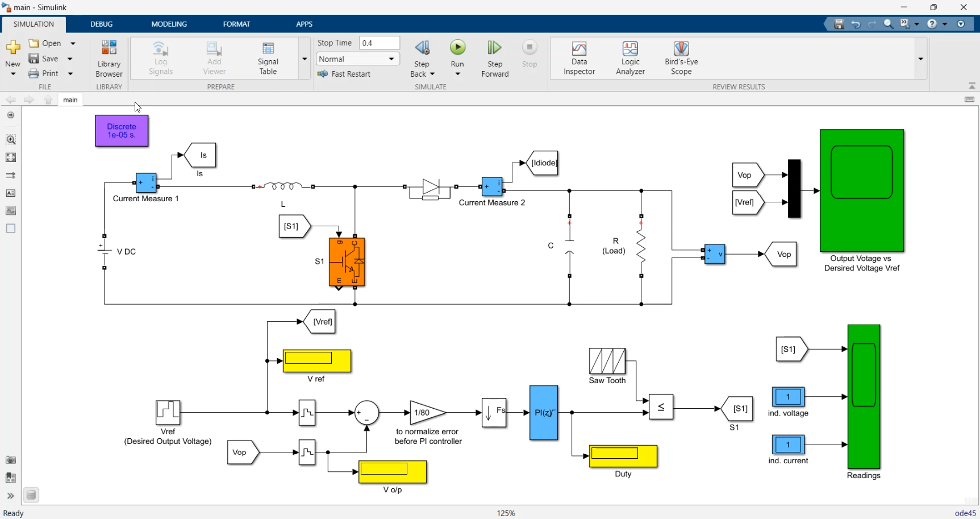Viewport: 980px width, 519px height.
Task: Open the Library Browser
Action: click(x=109, y=58)
